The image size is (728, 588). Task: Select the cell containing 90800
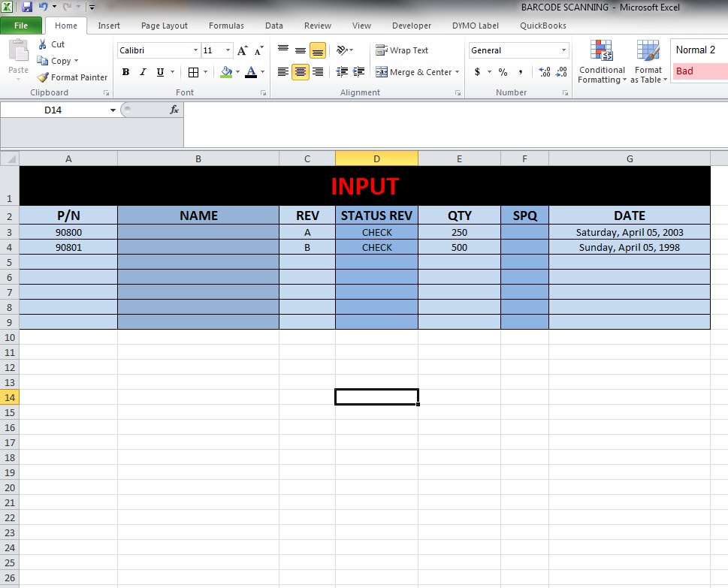(68, 232)
